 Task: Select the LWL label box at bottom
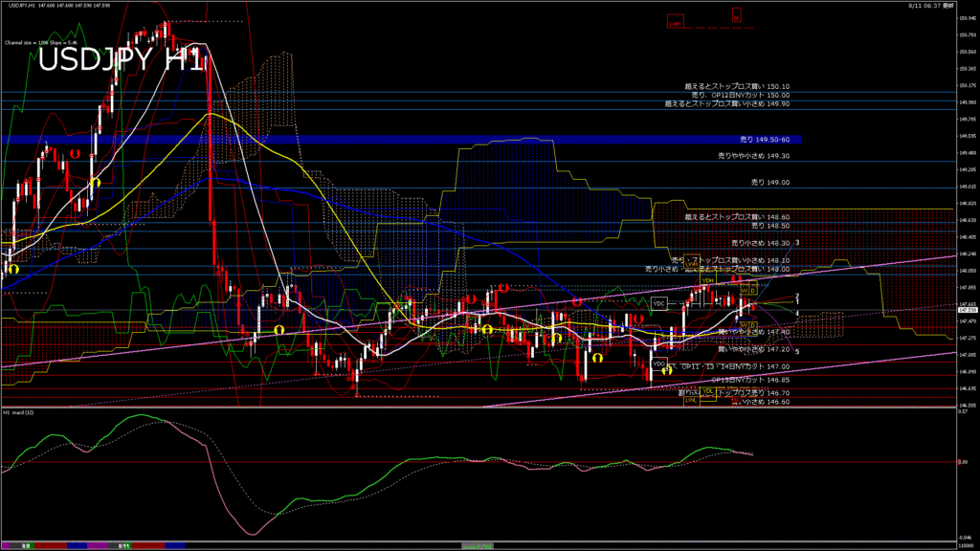pos(690,400)
